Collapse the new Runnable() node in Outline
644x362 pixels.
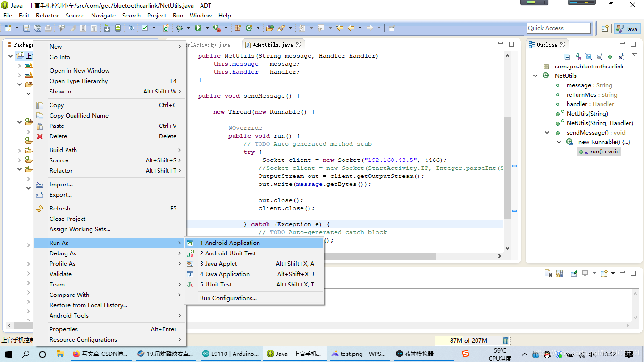(559, 142)
